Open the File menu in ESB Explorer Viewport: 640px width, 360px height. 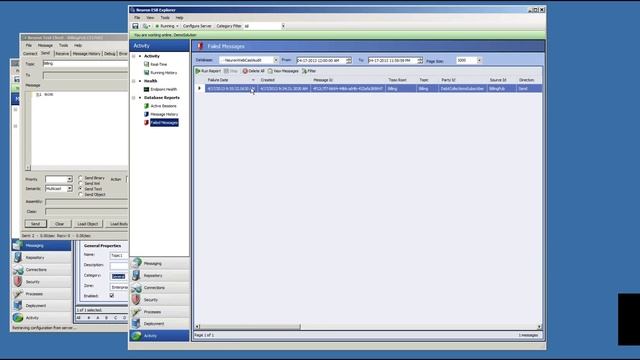tap(137, 18)
